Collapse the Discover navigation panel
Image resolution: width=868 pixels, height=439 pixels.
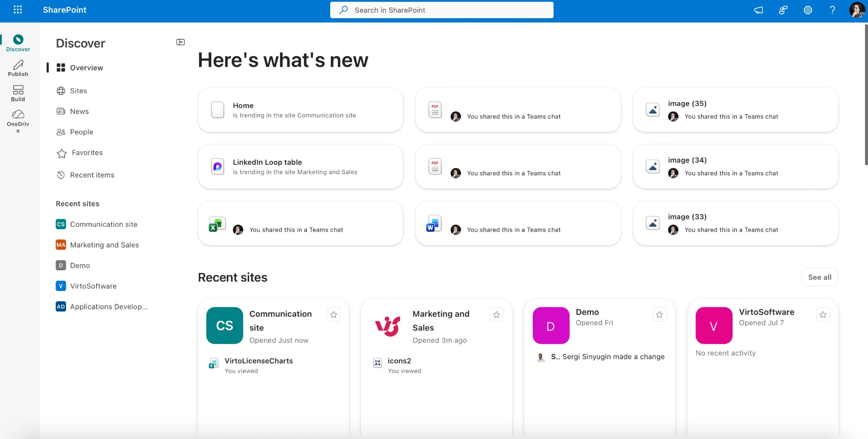181,42
